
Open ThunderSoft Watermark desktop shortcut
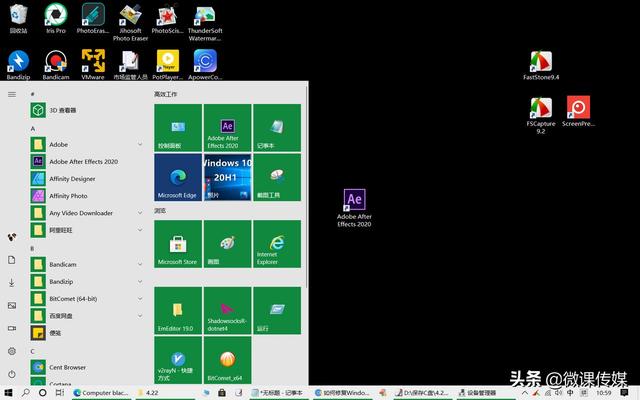(205, 22)
